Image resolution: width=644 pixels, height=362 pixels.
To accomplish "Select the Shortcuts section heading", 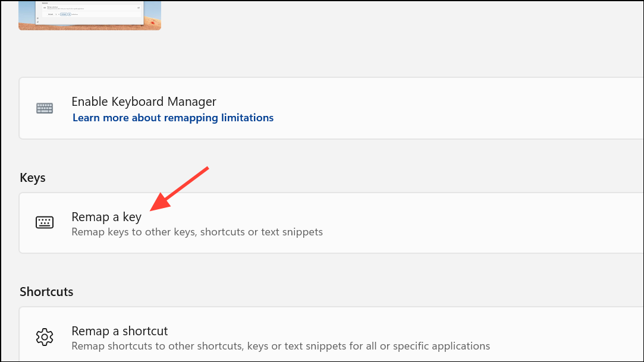I will coord(46,292).
